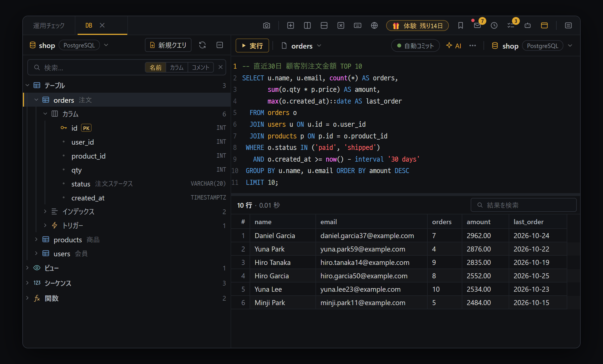Create a new query with 新規クエリ
Screen dimensions: 603x364
[168, 45]
